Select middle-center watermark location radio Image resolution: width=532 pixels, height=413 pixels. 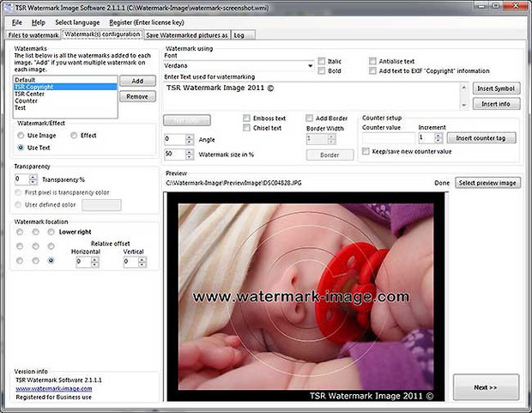[x=35, y=246]
